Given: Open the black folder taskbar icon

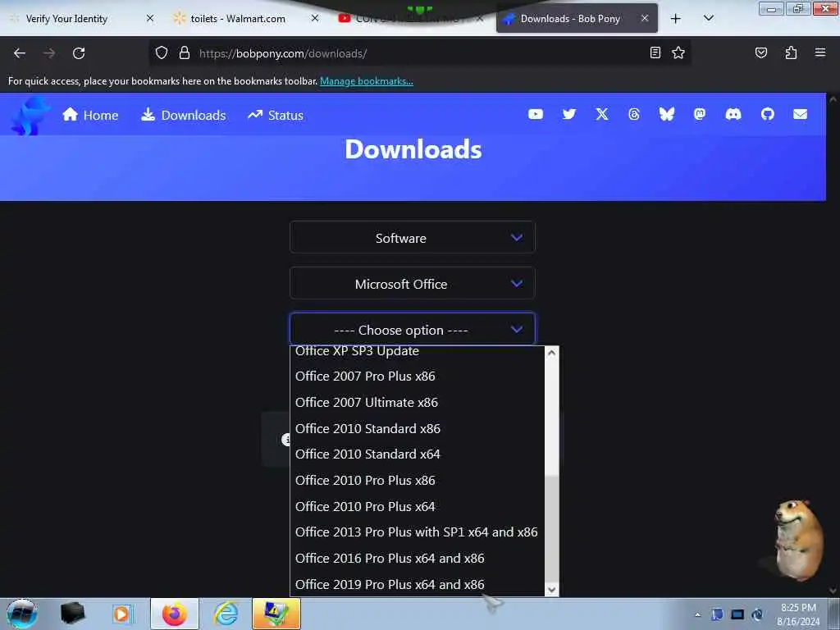Looking at the screenshot, I should (x=72, y=614).
